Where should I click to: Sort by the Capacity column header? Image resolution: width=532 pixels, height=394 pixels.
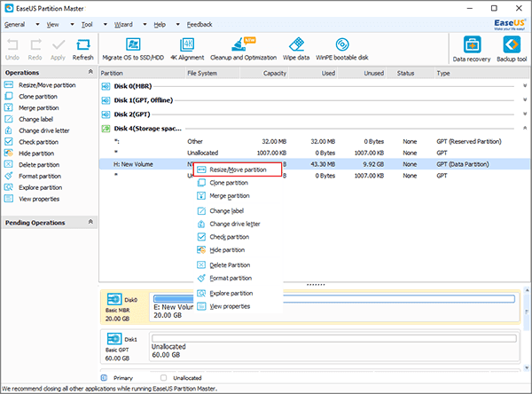(x=264, y=73)
